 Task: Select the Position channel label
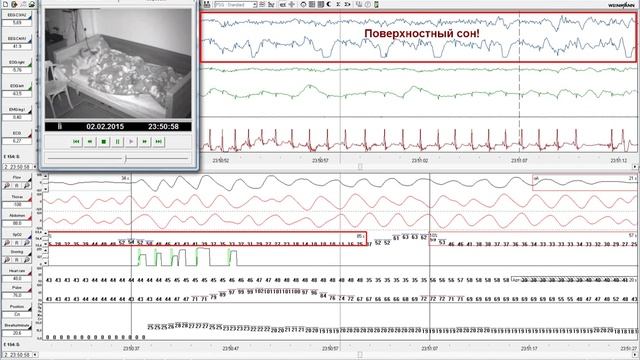pos(17,307)
